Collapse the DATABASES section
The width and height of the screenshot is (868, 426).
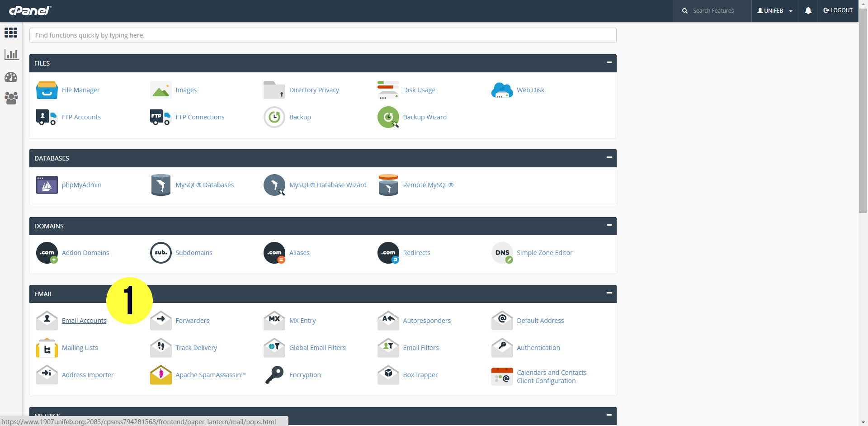[x=609, y=157]
